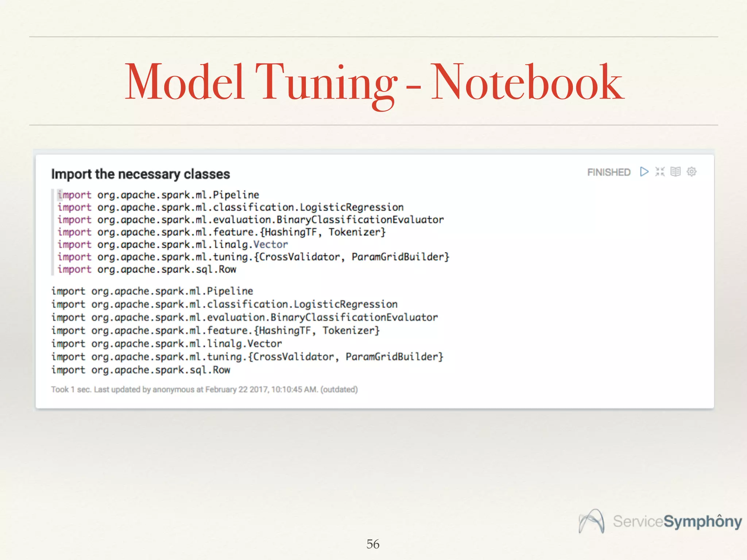Run the paragraph with the play icon
747x560 pixels.
(644, 172)
